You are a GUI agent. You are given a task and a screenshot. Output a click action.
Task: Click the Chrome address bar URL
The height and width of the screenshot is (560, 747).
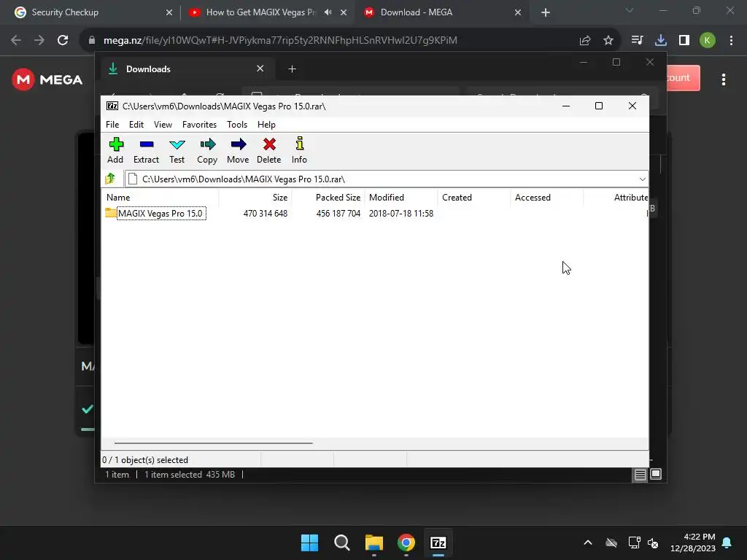280,41
